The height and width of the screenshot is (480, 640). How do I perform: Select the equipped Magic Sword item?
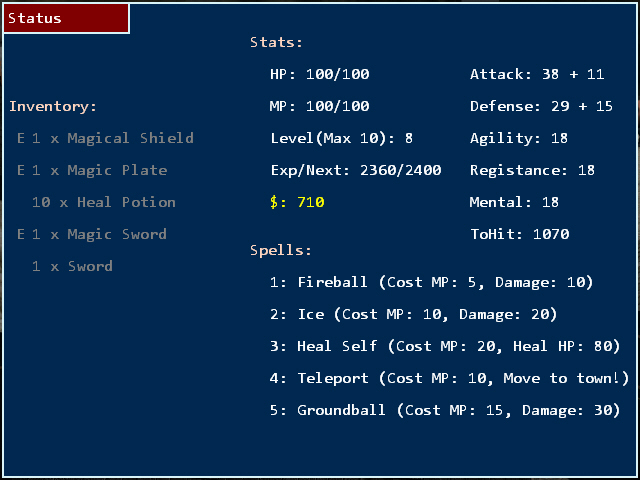click(x=92, y=234)
